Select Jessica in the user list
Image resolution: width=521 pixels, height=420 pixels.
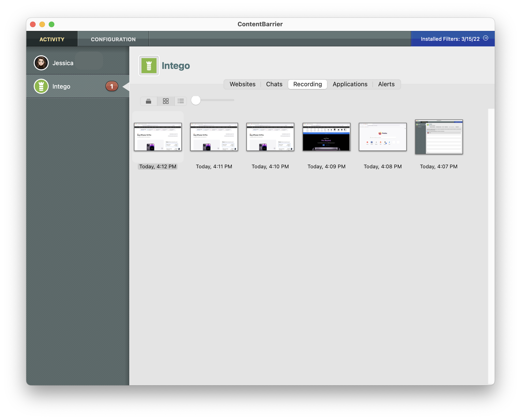(x=78, y=63)
